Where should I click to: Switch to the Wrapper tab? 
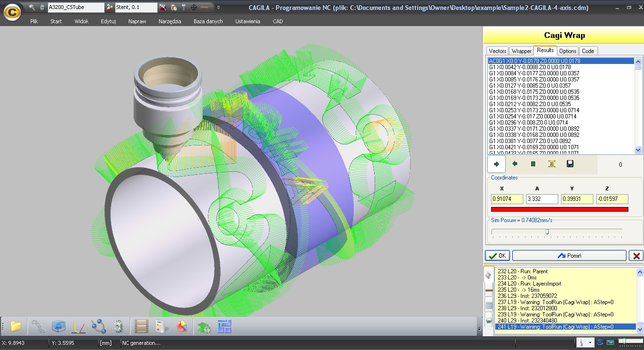[521, 51]
